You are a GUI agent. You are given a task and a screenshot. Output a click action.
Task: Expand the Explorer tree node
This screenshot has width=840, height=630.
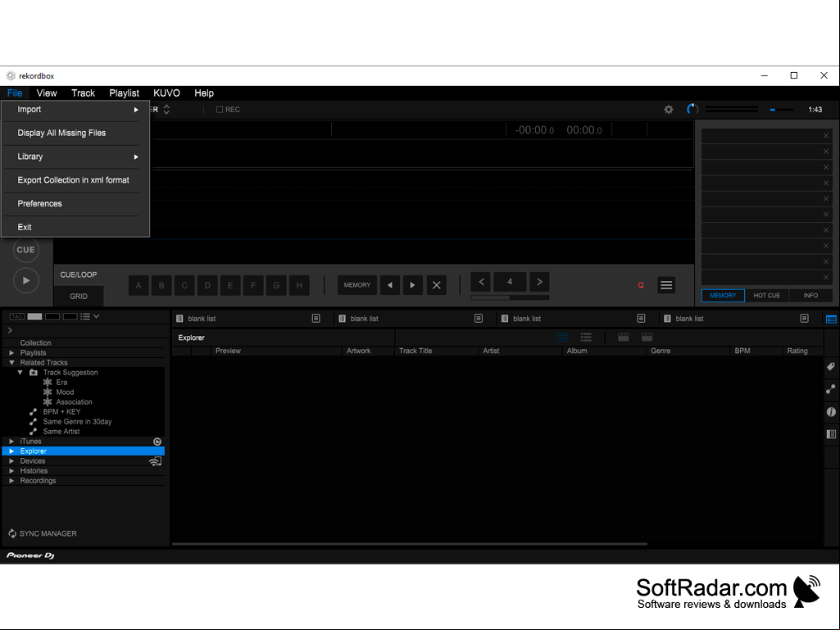point(11,451)
